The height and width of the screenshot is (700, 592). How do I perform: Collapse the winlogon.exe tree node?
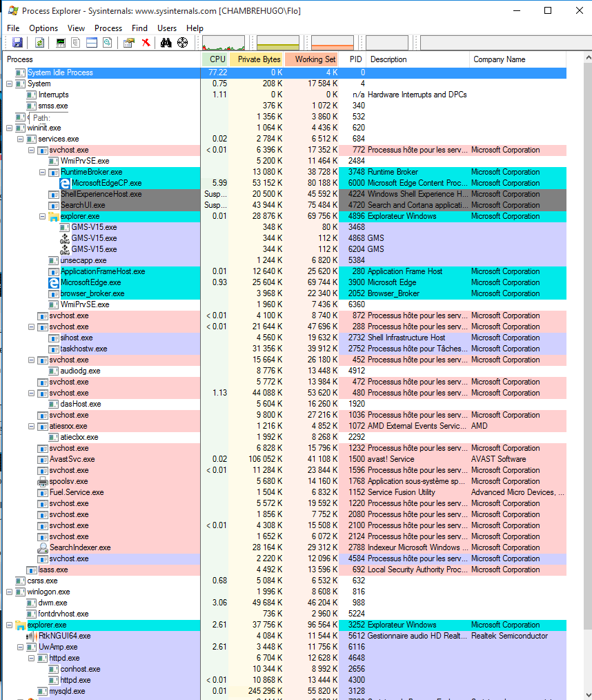click(x=10, y=592)
